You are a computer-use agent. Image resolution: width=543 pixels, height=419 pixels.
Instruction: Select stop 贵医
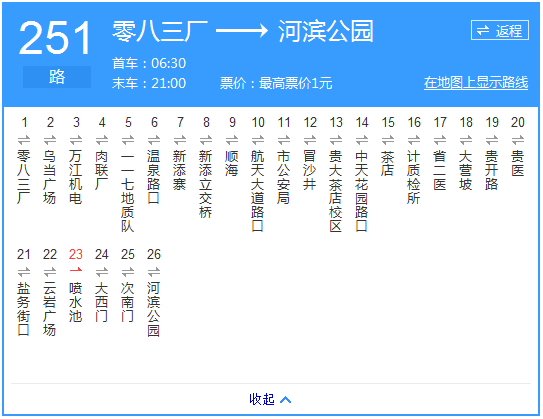[x=518, y=163]
